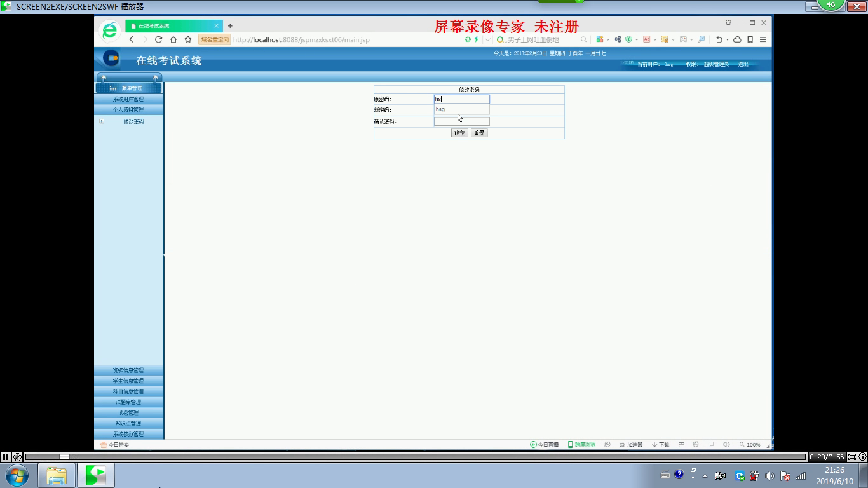Click 跨屏浏览 in the status bar
This screenshot has height=488, width=868.
click(x=581, y=445)
